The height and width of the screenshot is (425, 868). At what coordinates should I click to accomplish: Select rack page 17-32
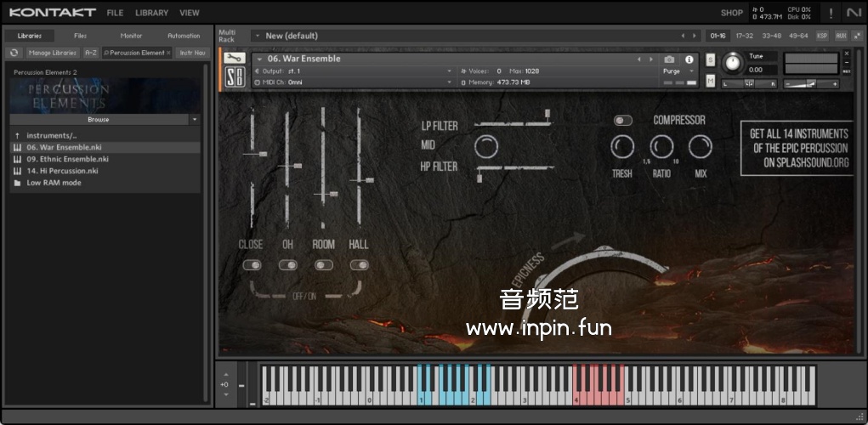pyautogui.click(x=745, y=36)
